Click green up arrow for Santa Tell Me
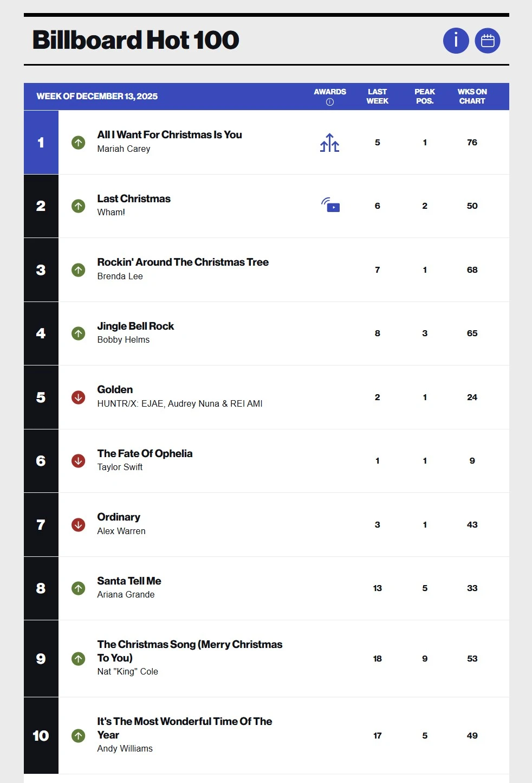532x783 pixels. point(79,588)
